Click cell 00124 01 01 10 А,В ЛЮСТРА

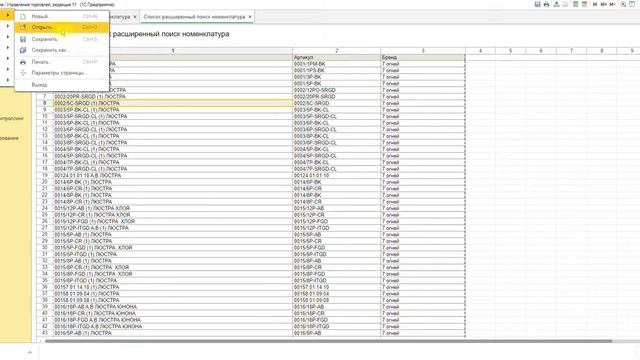[x=173, y=176]
